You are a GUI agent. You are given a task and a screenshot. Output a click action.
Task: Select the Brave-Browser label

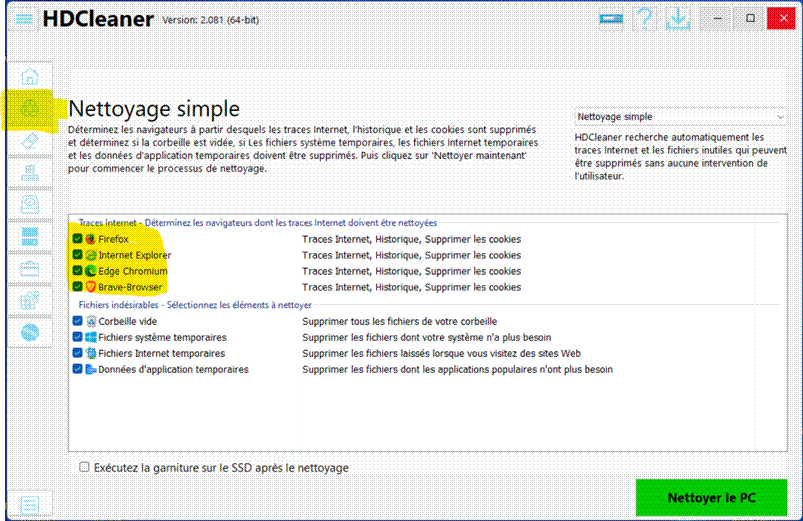(x=130, y=287)
